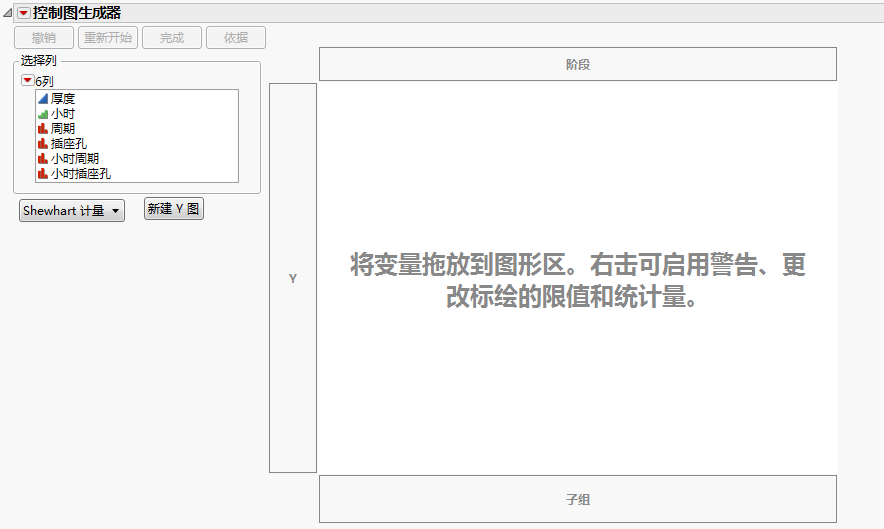Click the green ordinal icon beside 小时
The height and width of the screenshot is (529, 884).
(x=43, y=114)
